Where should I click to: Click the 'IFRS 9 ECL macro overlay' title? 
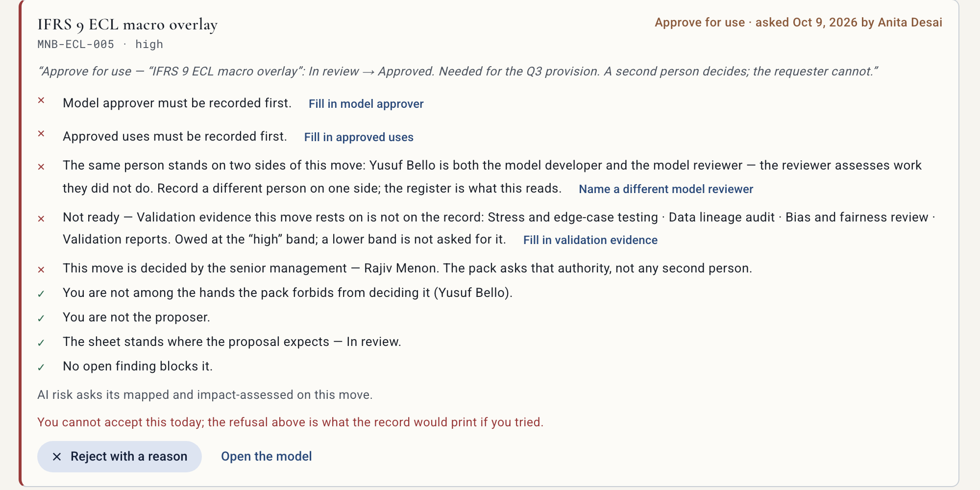click(x=127, y=24)
